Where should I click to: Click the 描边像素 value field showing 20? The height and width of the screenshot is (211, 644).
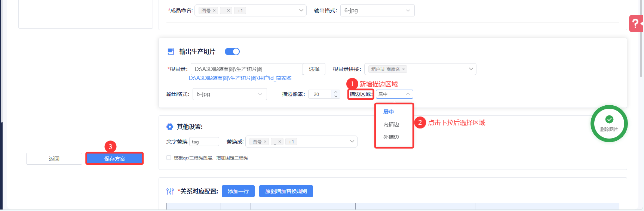point(320,94)
